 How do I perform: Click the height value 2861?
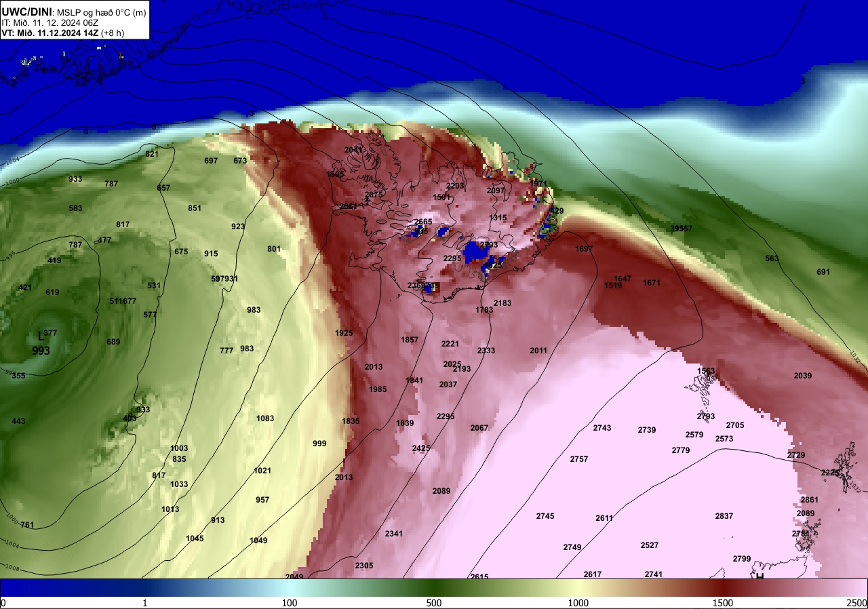810,500
